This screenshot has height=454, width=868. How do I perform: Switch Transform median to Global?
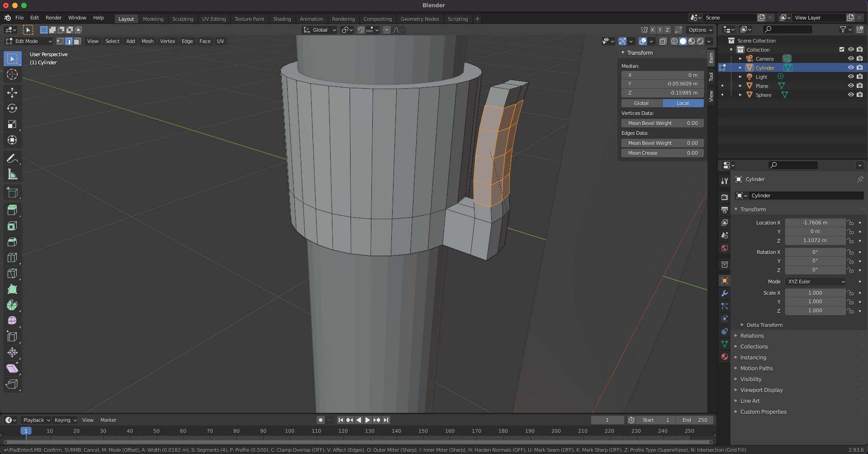[641, 103]
